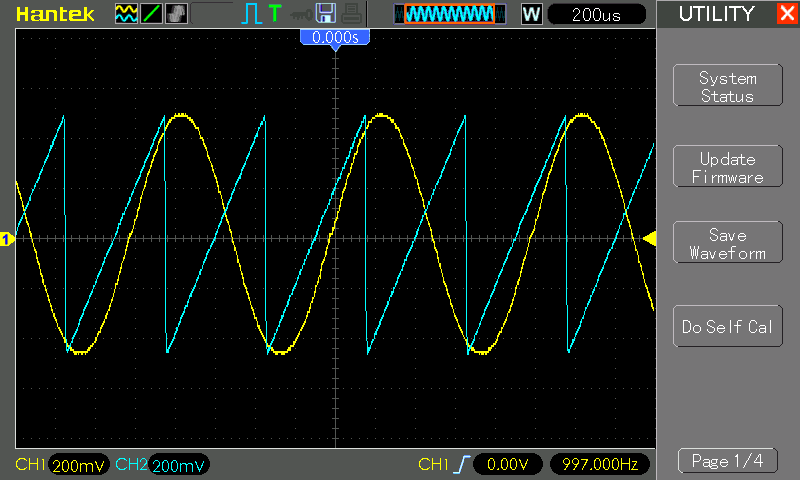
Task: Click the rising edge trigger slope icon
Action: tap(461, 464)
